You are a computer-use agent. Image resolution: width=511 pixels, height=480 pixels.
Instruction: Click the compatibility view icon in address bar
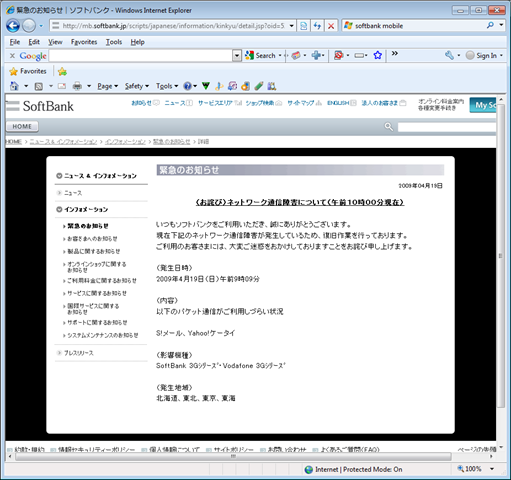pyautogui.click(x=303, y=26)
